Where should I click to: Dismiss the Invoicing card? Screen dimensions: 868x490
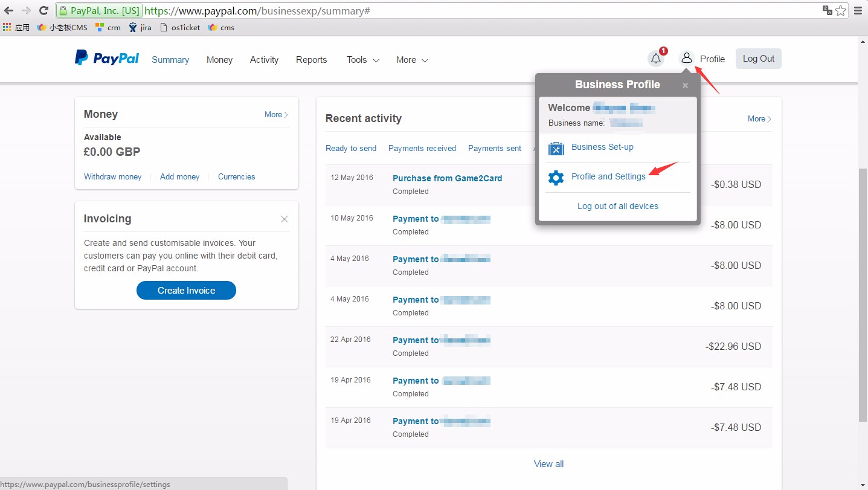click(285, 219)
